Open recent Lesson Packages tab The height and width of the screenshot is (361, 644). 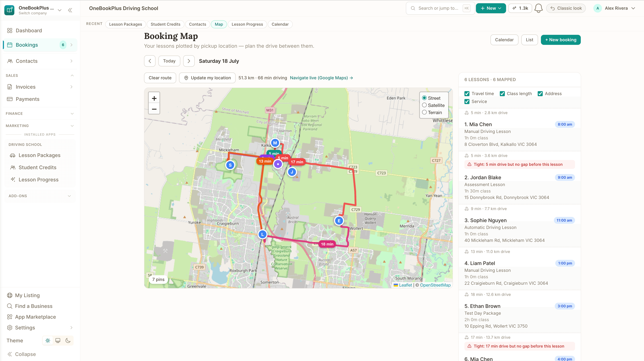(126, 24)
